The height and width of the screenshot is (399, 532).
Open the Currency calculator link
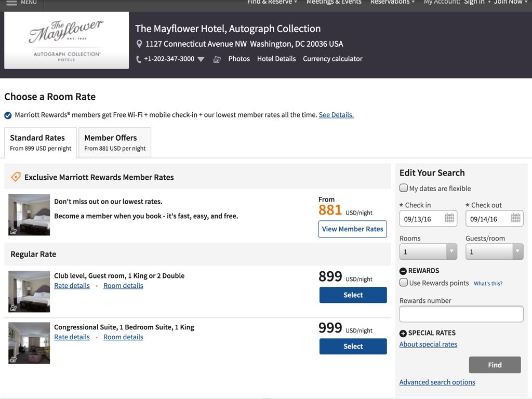(x=332, y=59)
